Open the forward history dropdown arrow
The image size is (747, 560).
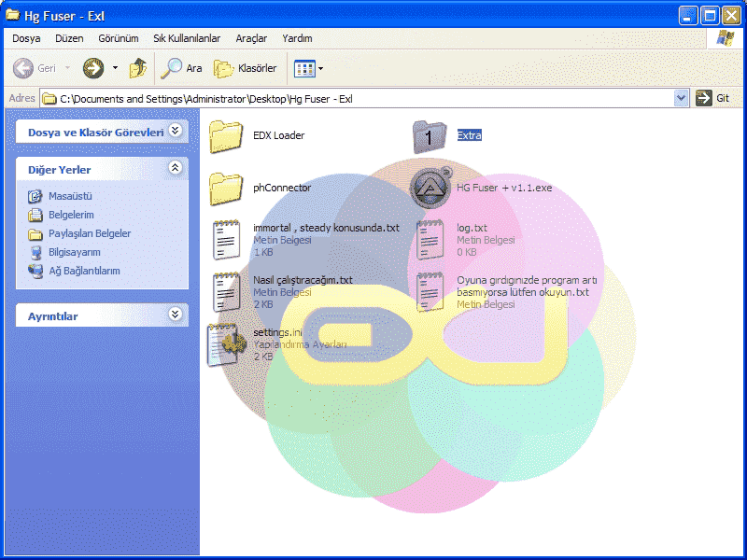(115, 68)
